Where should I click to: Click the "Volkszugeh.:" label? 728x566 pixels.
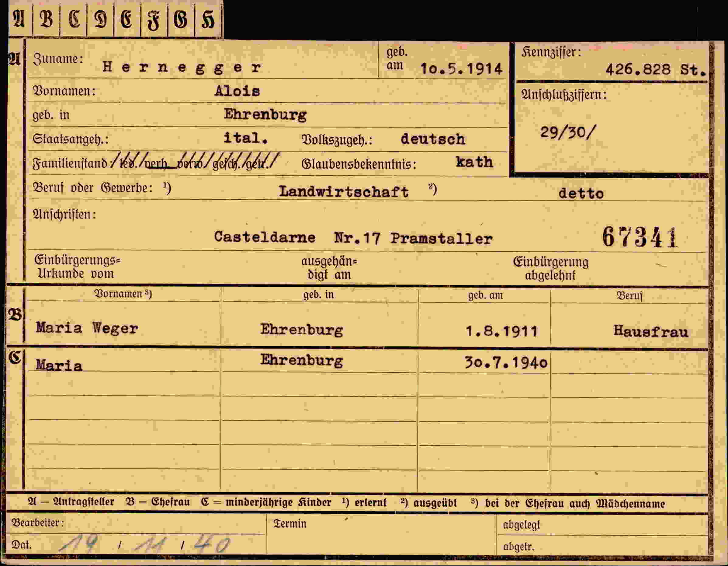pyautogui.click(x=337, y=140)
